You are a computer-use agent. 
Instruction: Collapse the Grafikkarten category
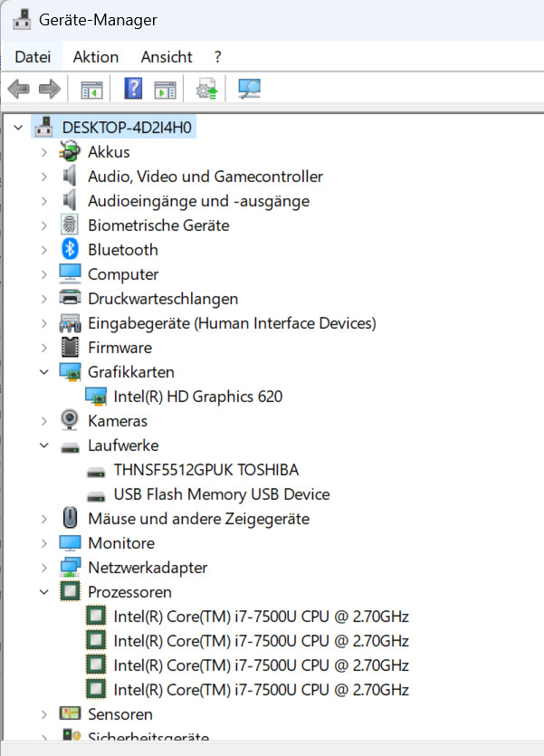[x=43, y=372]
